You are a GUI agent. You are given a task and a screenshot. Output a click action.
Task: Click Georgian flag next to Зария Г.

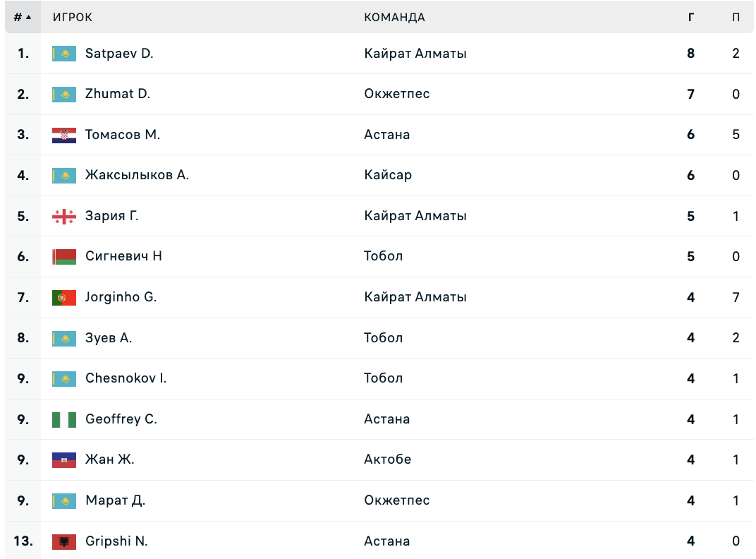coord(64,216)
